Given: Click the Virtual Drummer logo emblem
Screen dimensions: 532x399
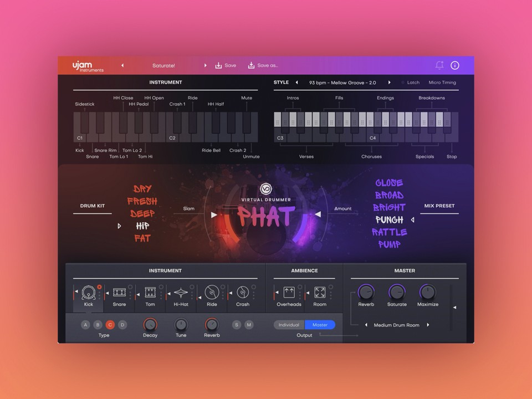Looking at the screenshot, I should pyautogui.click(x=266, y=189).
